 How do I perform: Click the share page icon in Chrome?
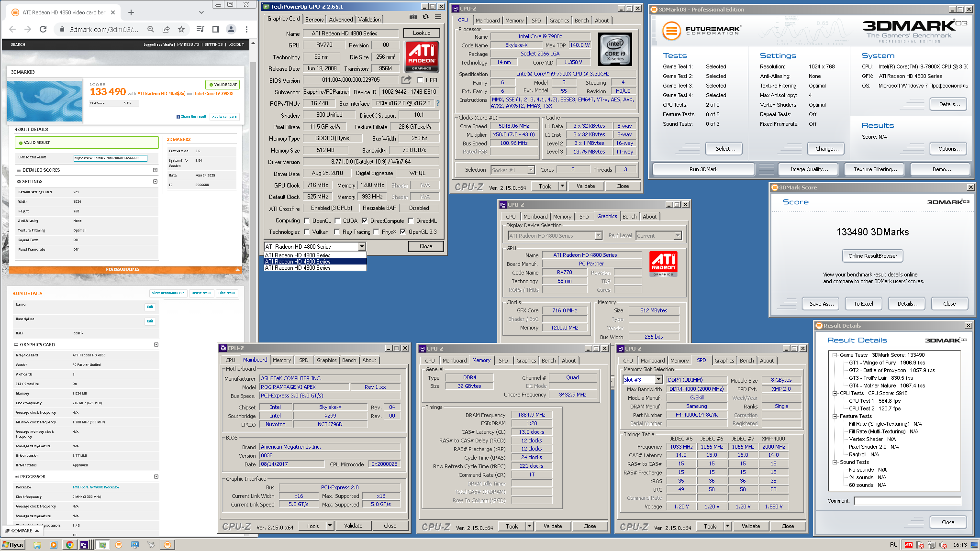click(x=166, y=29)
